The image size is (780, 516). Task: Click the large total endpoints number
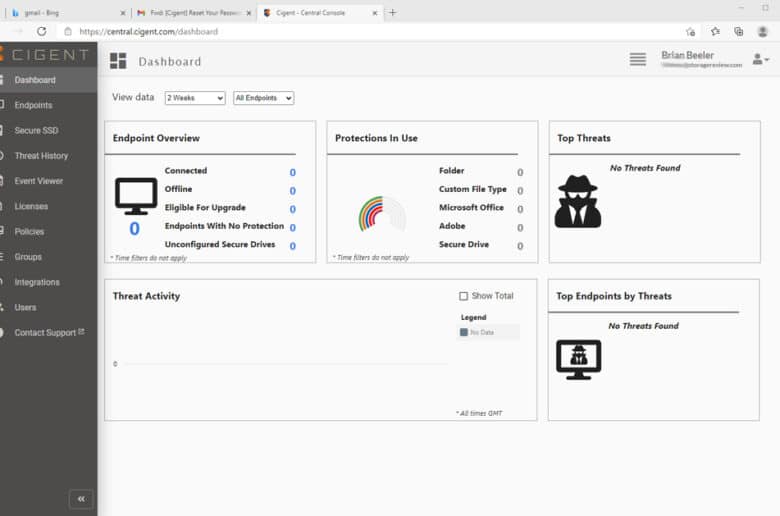[x=134, y=229]
